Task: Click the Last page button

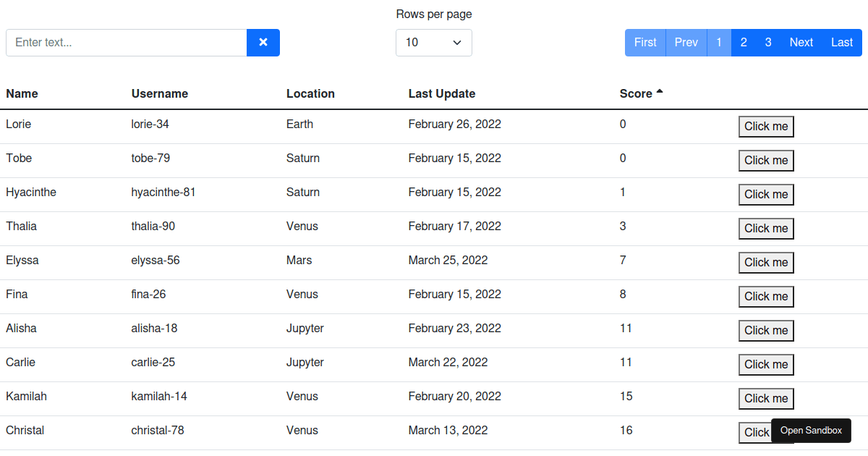Action: pyautogui.click(x=842, y=42)
